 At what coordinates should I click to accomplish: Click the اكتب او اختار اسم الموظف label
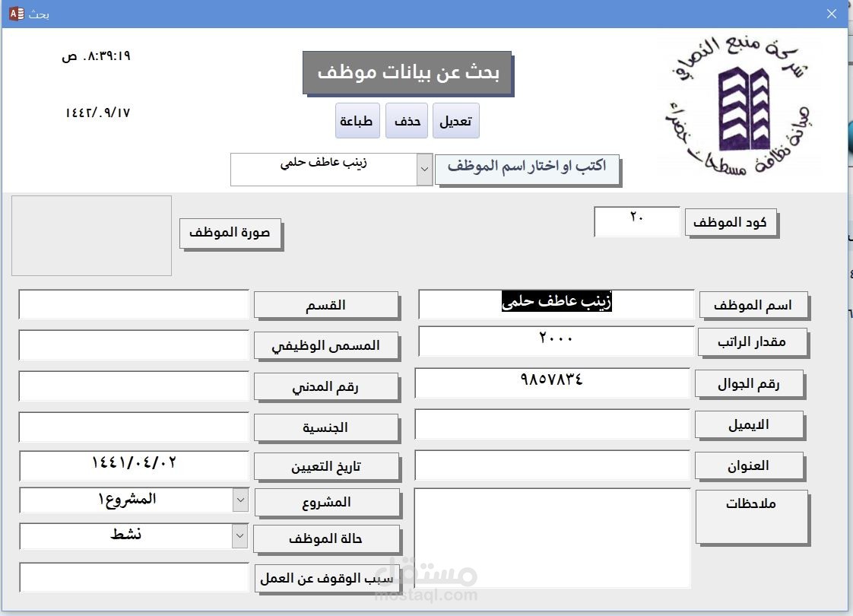[x=527, y=170]
